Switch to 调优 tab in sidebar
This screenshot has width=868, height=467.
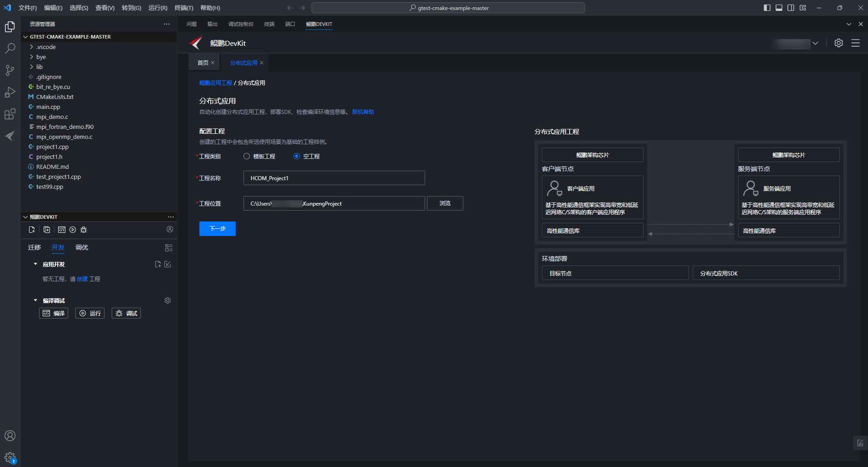[82, 247]
